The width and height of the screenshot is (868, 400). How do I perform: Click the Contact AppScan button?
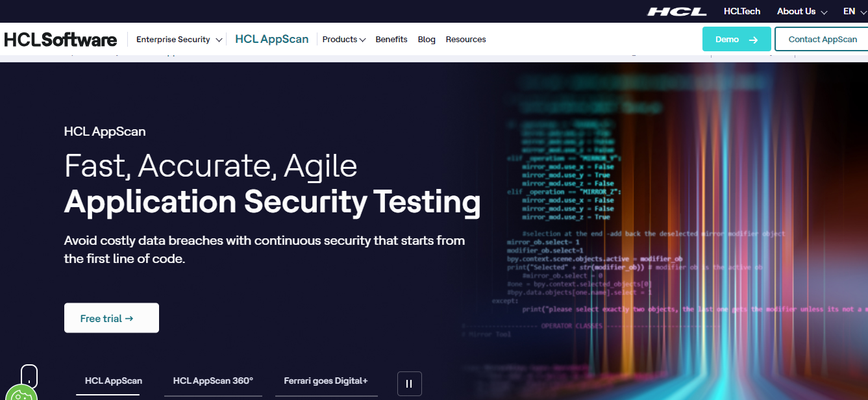[822, 40]
